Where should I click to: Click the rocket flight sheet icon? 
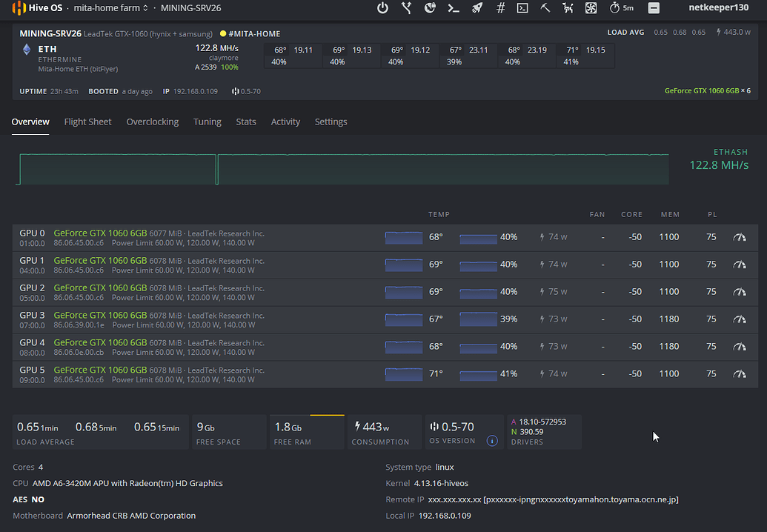click(477, 8)
